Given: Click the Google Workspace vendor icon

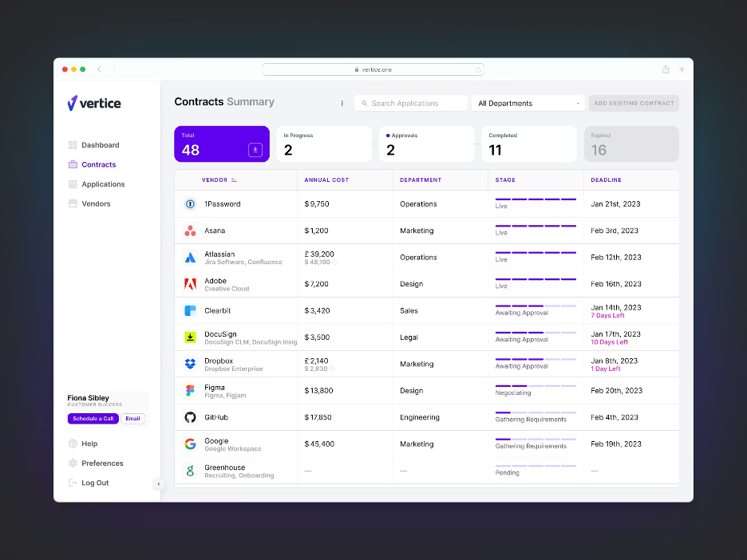Looking at the screenshot, I should tap(190, 444).
